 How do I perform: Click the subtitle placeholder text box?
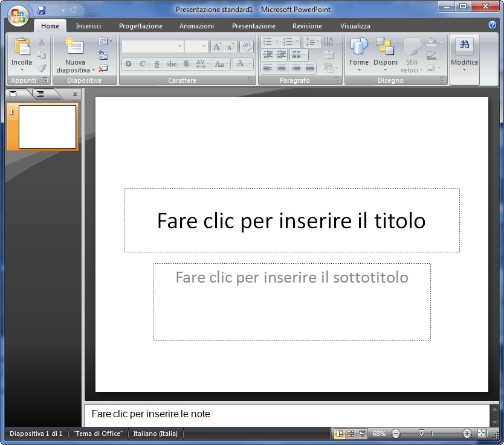pos(292,302)
